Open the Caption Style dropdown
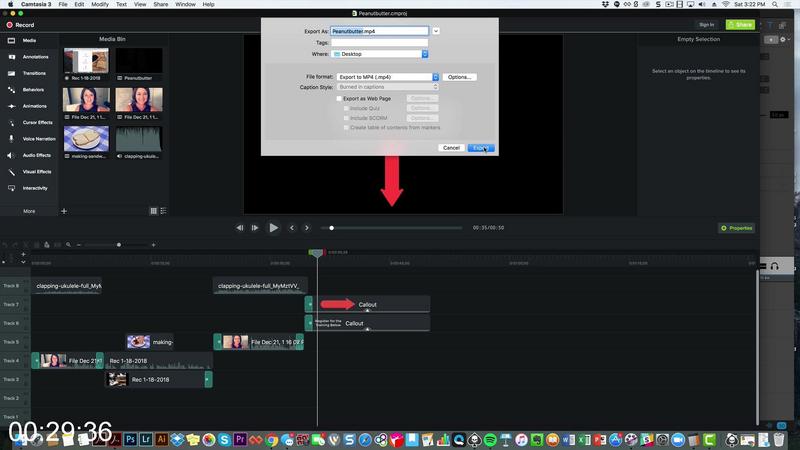 pyautogui.click(x=387, y=87)
